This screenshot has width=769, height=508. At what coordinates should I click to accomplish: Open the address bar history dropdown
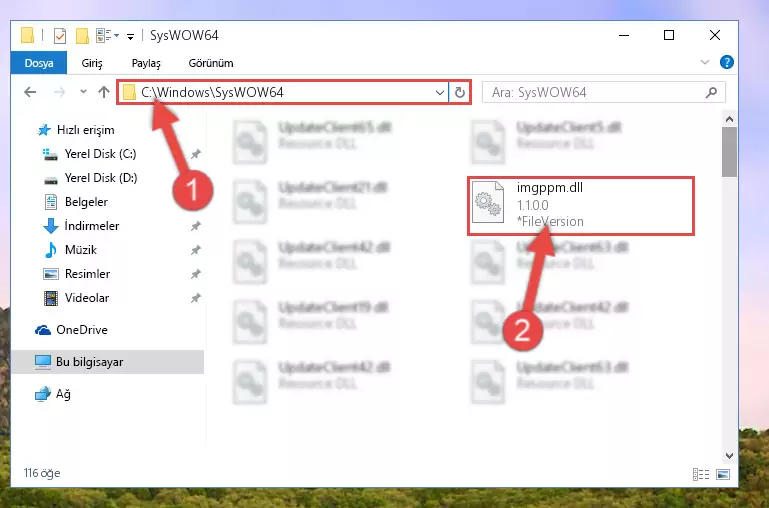[x=439, y=92]
